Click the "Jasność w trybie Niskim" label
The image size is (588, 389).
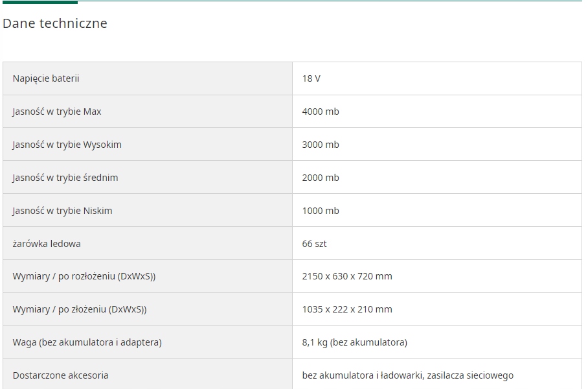62,211
